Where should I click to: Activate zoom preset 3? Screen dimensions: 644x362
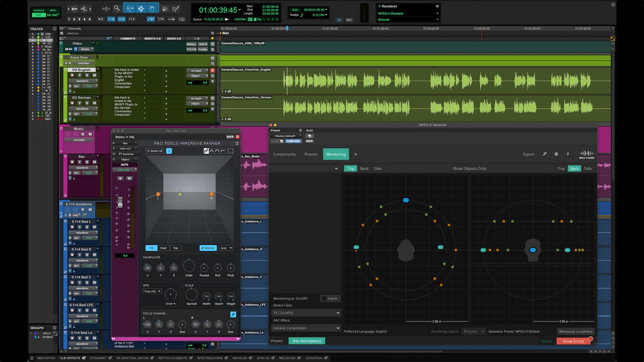[x=79, y=19]
